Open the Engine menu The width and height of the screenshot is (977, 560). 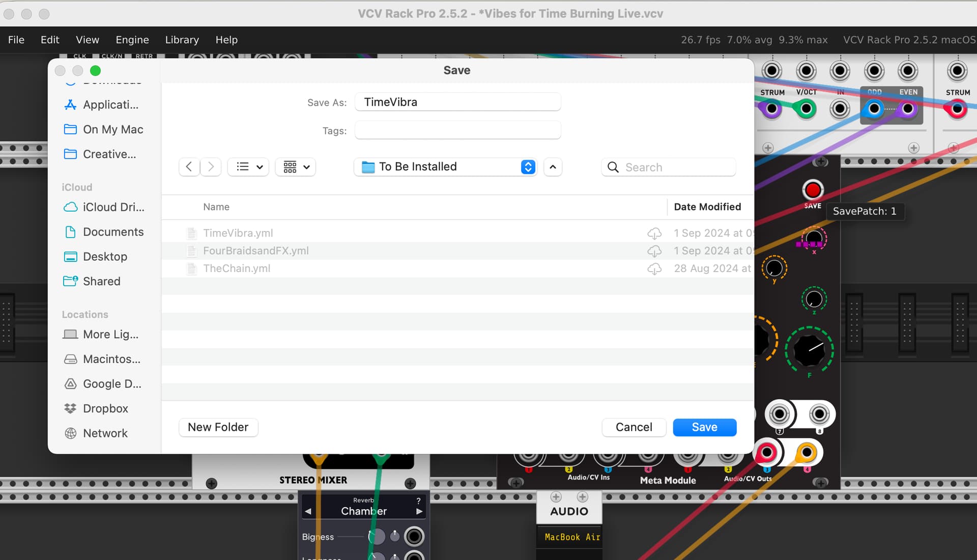click(132, 40)
